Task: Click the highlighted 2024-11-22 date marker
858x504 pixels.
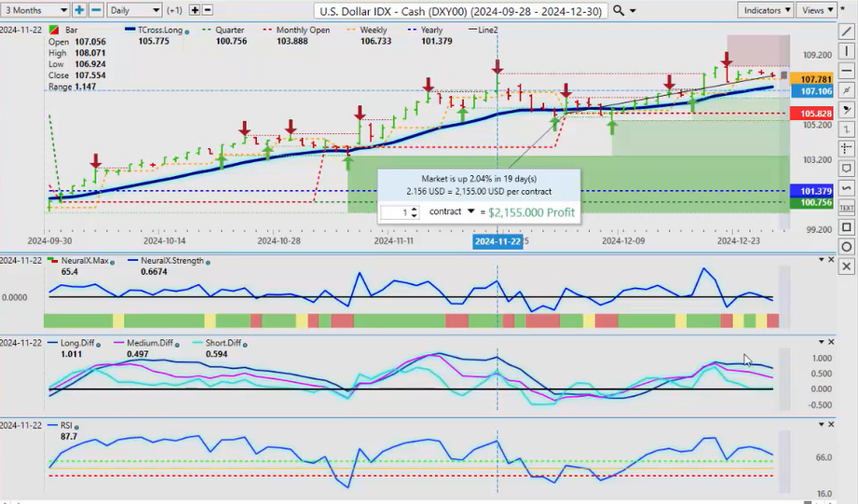Action: tap(498, 241)
